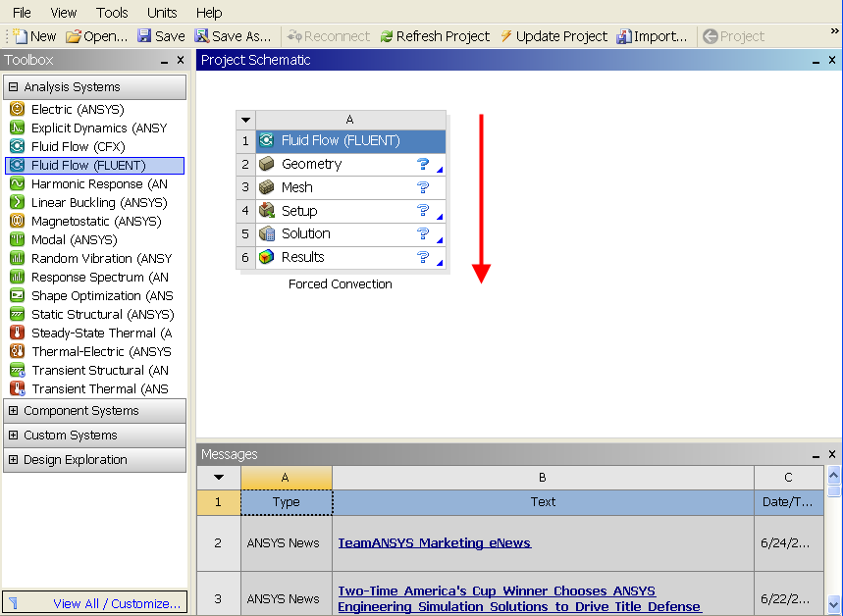Run Update Project from the toolbar

(553, 36)
